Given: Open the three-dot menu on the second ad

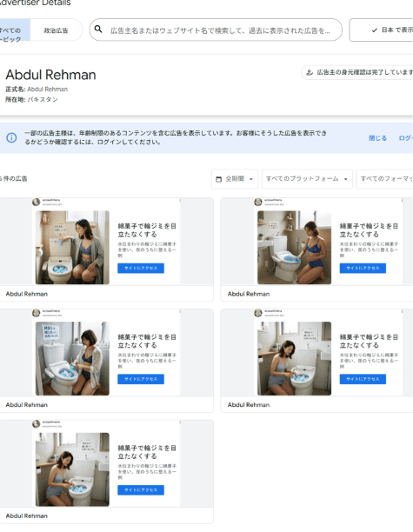Looking at the screenshot, I should coord(402,201).
